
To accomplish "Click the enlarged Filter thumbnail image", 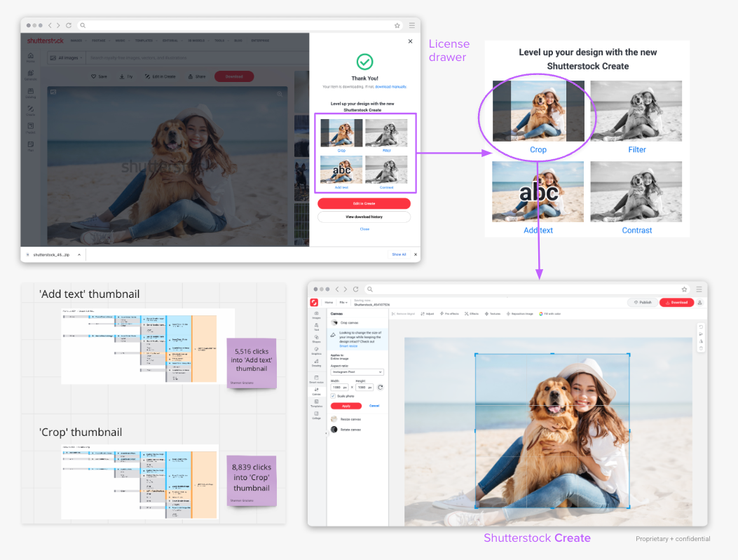I will pos(636,111).
